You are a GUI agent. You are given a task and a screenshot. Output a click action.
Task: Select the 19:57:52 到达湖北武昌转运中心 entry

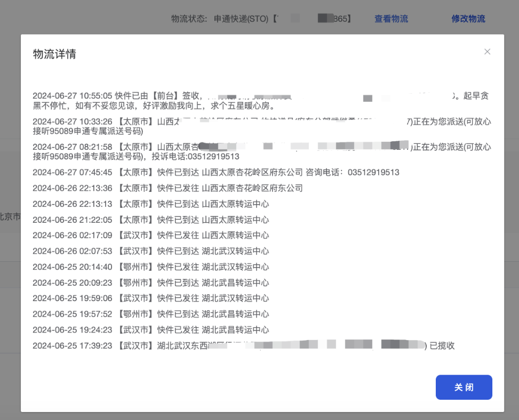click(150, 314)
